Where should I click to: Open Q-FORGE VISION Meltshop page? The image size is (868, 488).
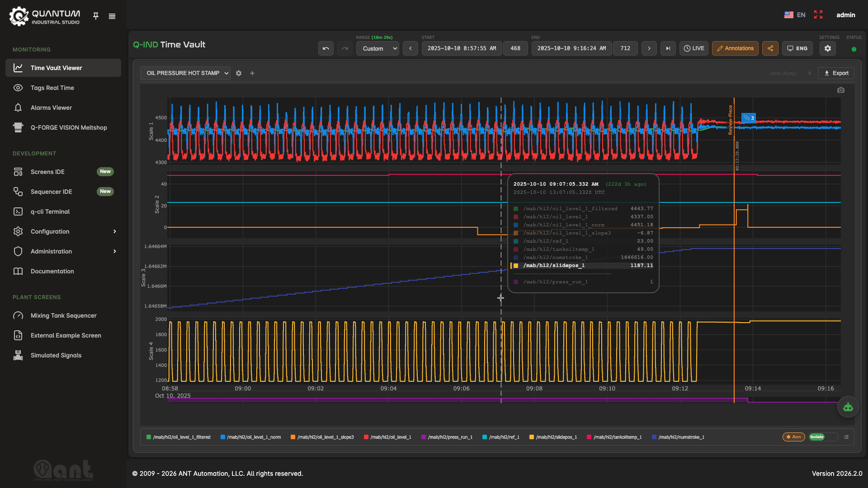click(x=63, y=127)
